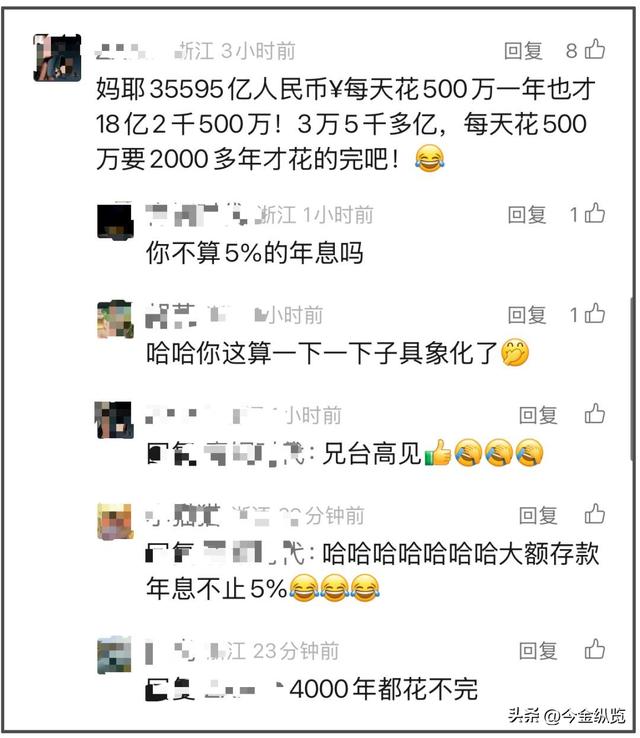
Task: Reply to the '一下子具象化了' comment
Action: point(527,315)
